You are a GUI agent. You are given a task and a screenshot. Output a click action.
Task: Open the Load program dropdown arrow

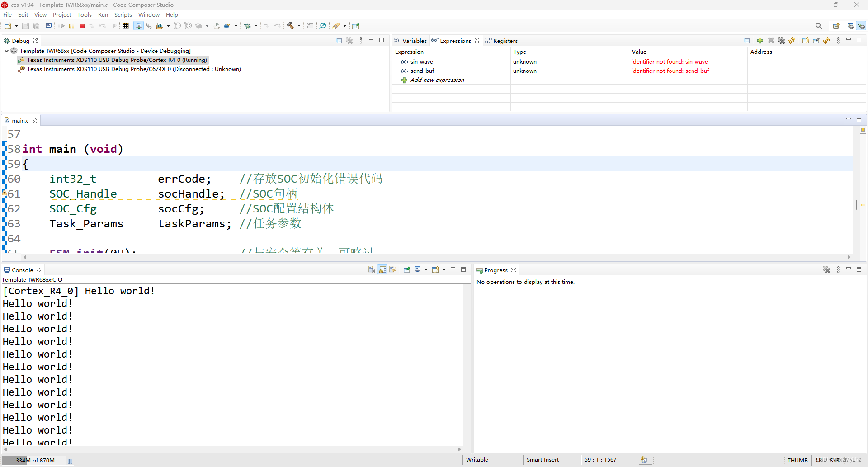pyautogui.click(x=168, y=26)
